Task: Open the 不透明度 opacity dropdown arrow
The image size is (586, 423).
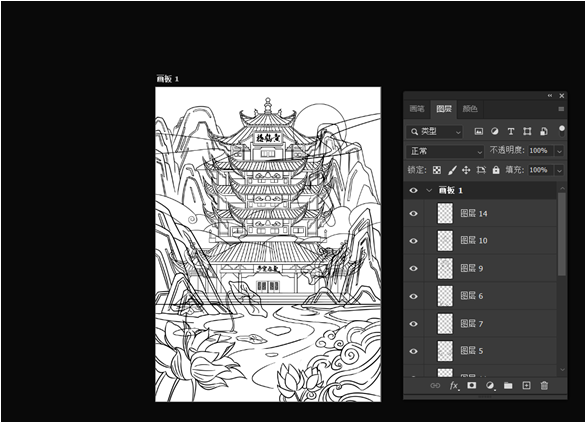Action: (x=559, y=151)
